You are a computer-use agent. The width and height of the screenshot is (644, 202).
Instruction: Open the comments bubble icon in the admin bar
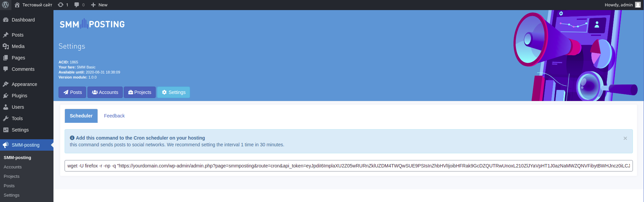[77, 5]
